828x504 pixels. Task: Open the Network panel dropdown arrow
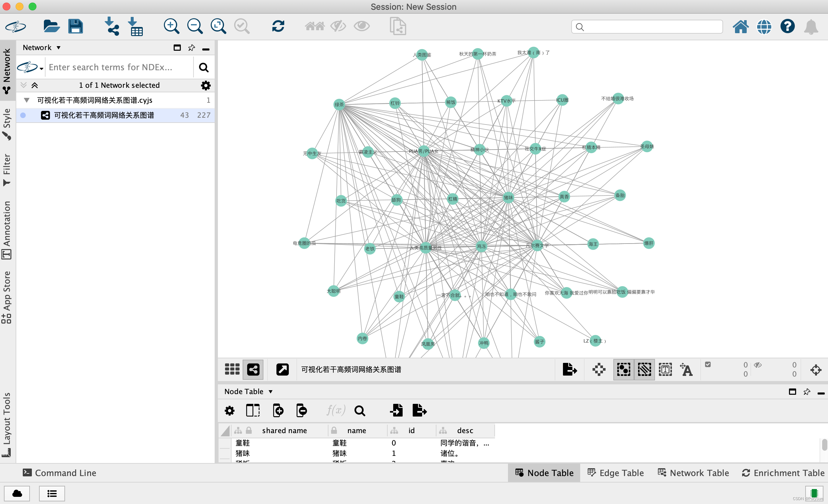(59, 48)
